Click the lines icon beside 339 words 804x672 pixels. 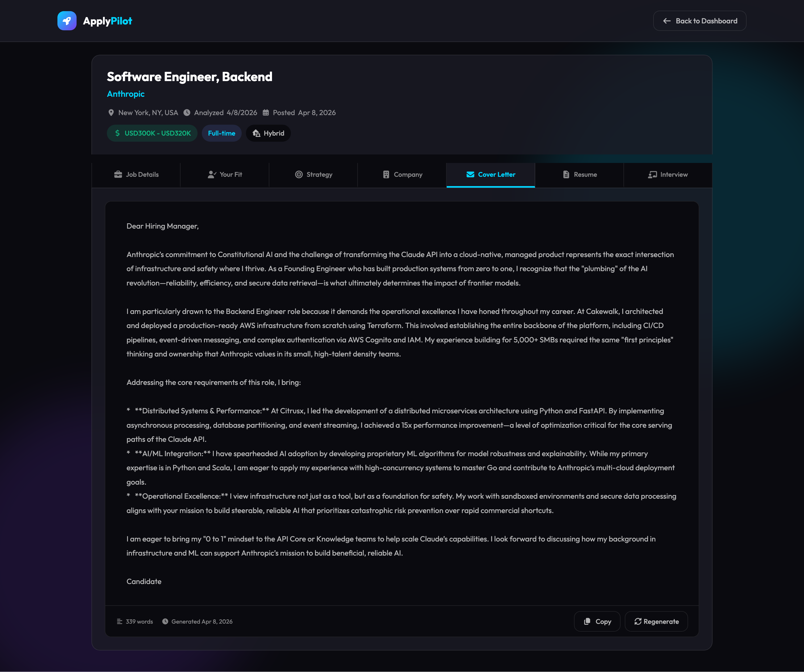point(119,621)
